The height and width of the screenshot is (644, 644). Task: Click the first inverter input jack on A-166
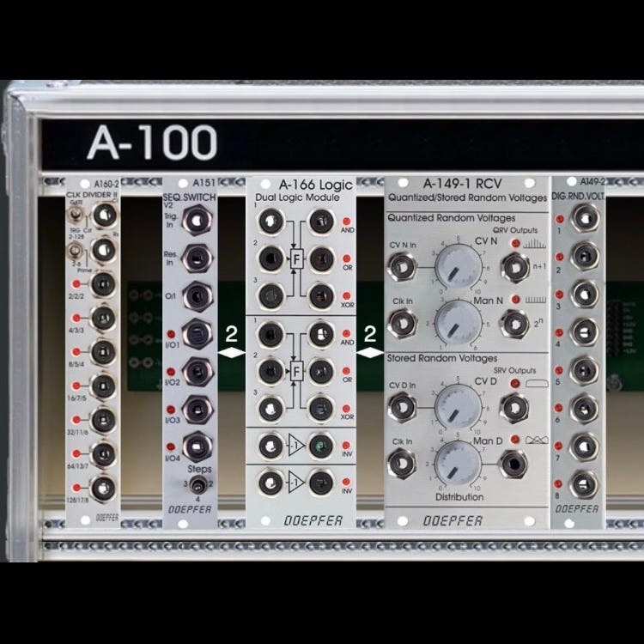[271, 446]
